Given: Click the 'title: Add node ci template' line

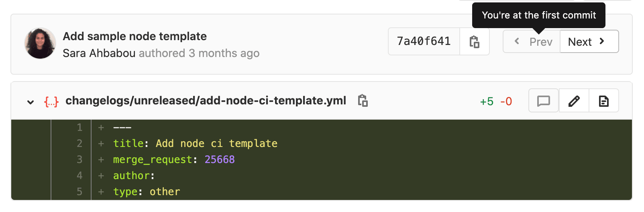Looking at the screenshot, I should pyautogui.click(x=195, y=144).
